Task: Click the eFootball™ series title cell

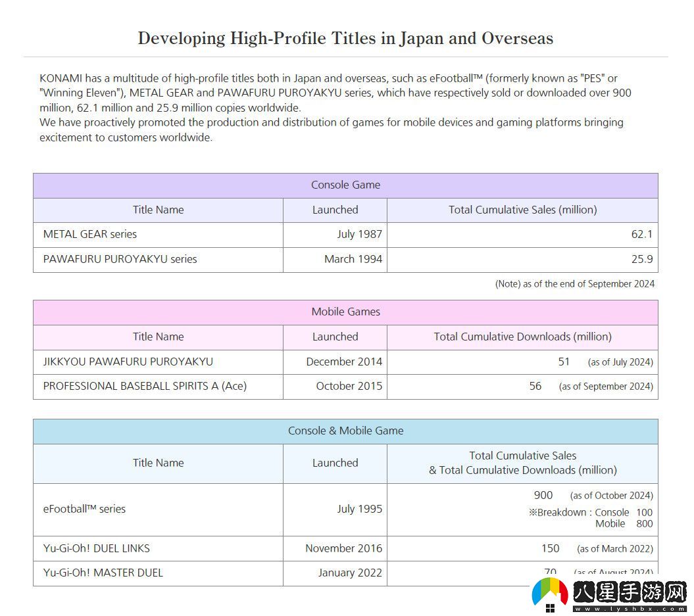Action: pos(84,509)
